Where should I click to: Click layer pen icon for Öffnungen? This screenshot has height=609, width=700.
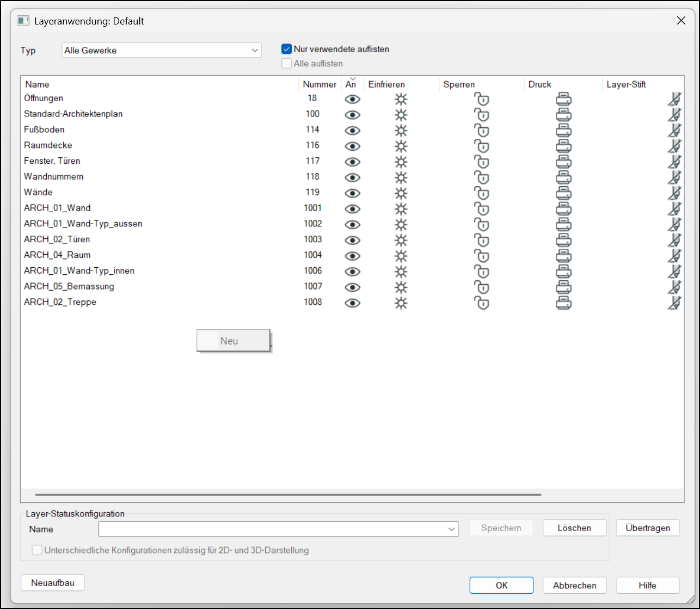[674, 99]
